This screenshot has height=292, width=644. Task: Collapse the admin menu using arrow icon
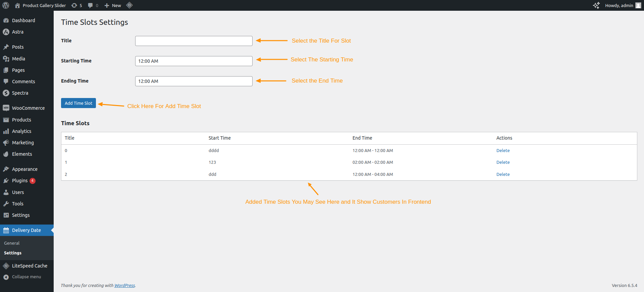pos(6,277)
